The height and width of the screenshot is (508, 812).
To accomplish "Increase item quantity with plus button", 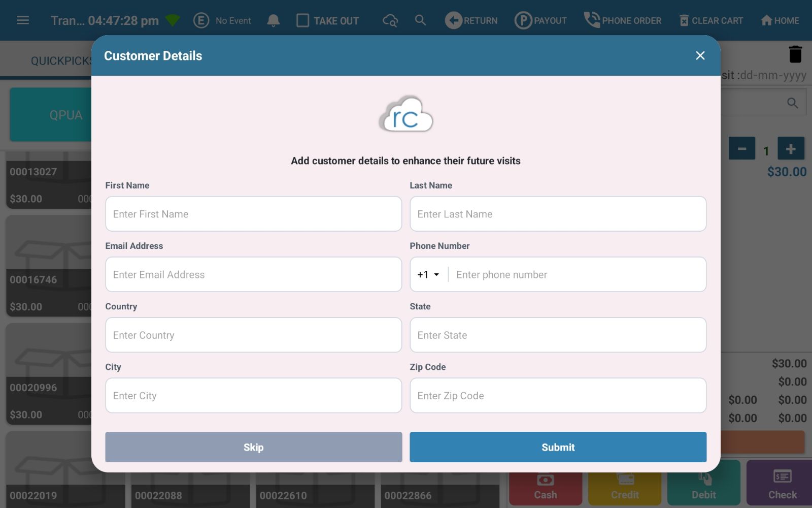I will click(791, 148).
